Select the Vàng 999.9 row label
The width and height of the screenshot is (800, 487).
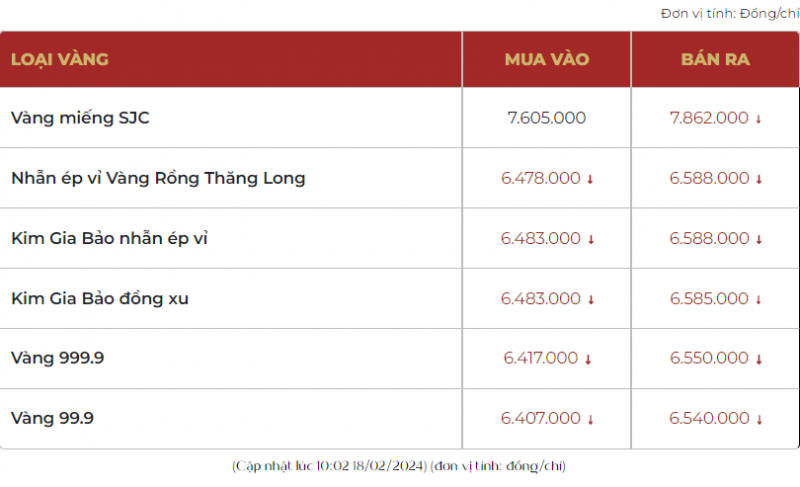58,358
